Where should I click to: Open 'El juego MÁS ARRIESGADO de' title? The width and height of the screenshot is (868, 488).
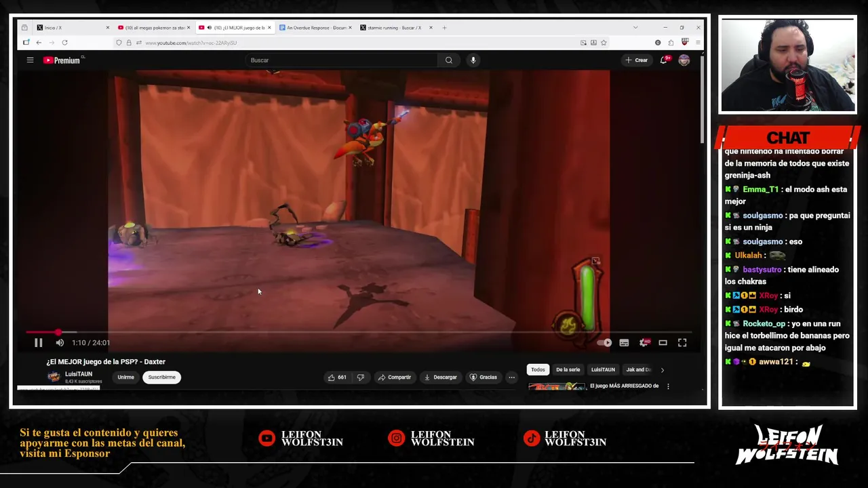tap(625, 386)
